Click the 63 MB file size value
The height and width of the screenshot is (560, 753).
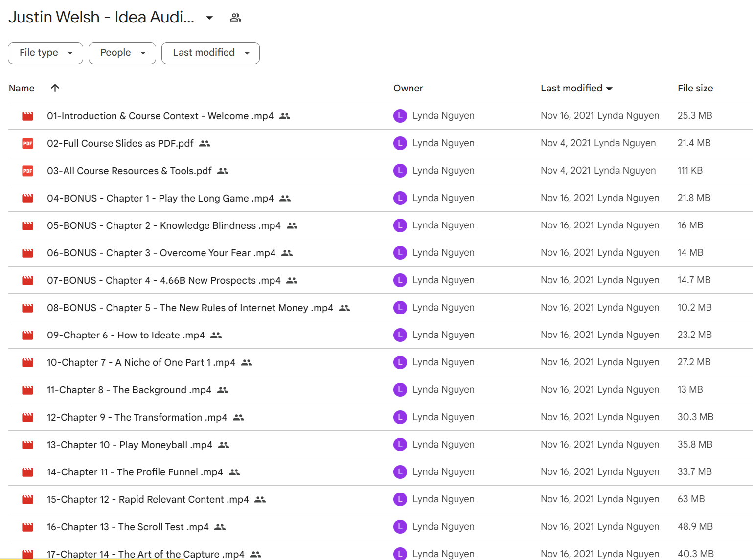(691, 499)
